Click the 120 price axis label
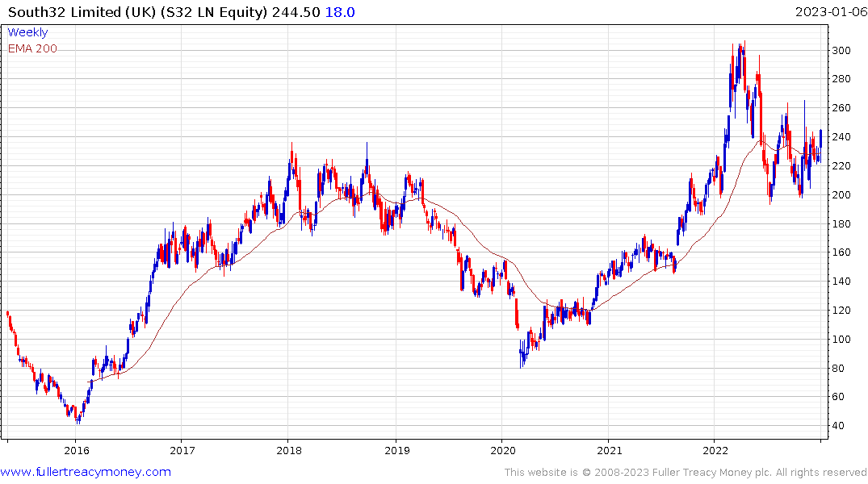This screenshot has width=868, height=484. [x=841, y=311]
